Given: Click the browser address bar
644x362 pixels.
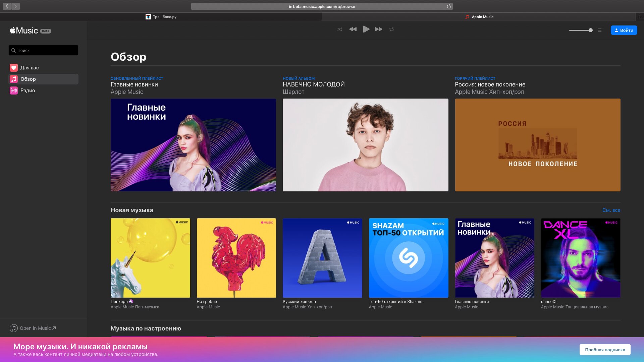Looking at the screenshot, I should 322,6.
